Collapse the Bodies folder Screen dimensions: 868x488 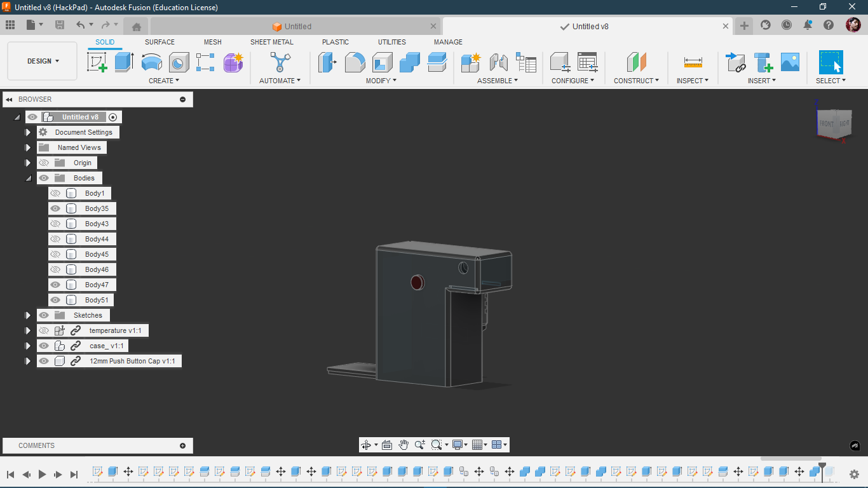(x=28, y=178)
